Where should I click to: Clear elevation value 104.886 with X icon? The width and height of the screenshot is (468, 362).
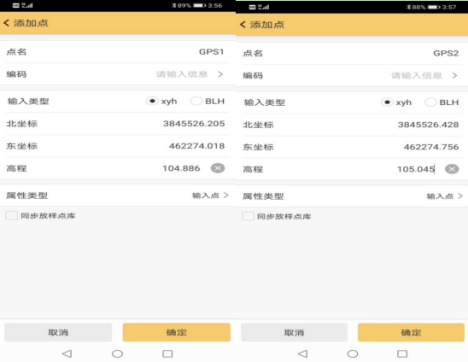(218, 168)
